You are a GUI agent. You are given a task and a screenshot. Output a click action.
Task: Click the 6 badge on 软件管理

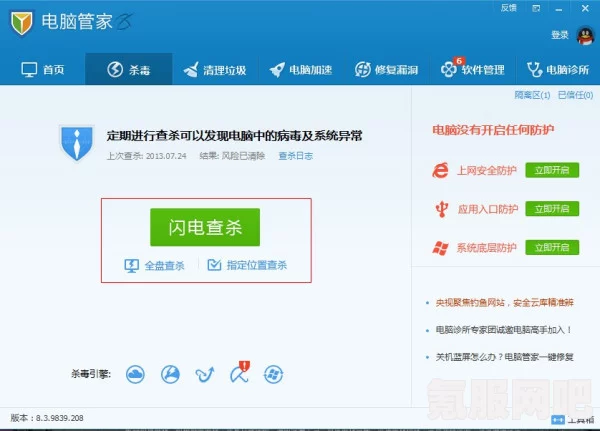[458, 61]
